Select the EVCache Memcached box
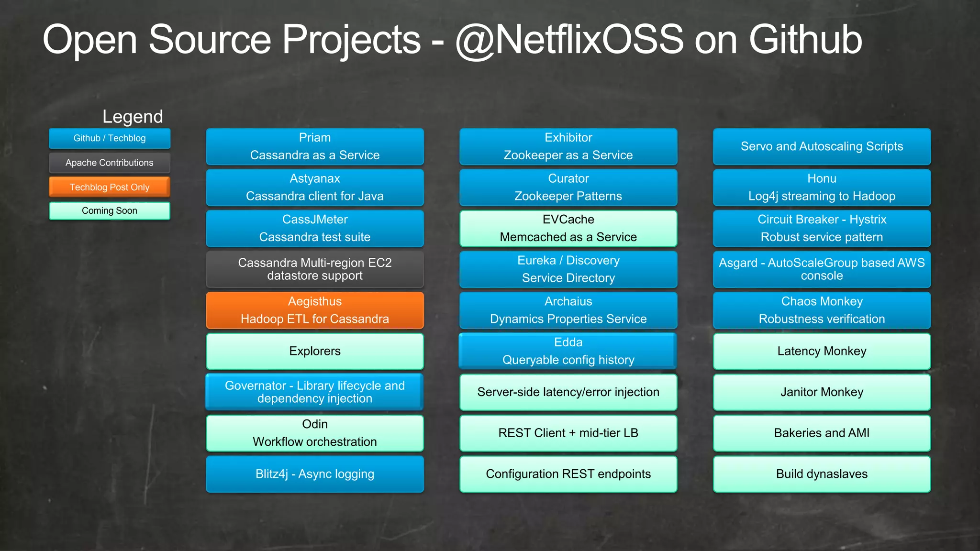This screenshot has width=980, height=551. coord(568,228)
